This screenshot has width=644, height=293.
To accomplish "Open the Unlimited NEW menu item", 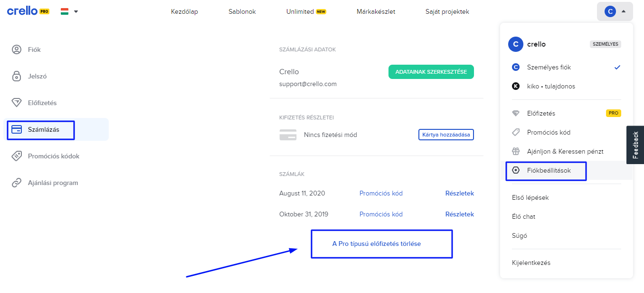I will pos(306,11).
